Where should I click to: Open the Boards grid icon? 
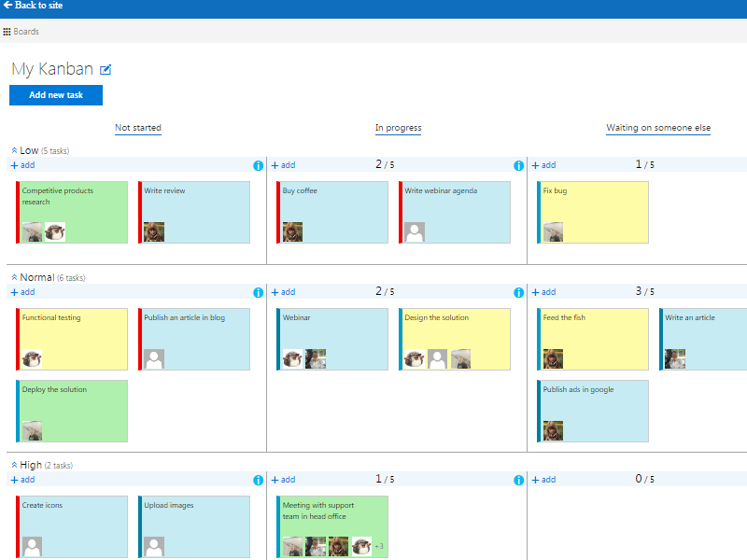pyautogui.click(x=7, y=32)
